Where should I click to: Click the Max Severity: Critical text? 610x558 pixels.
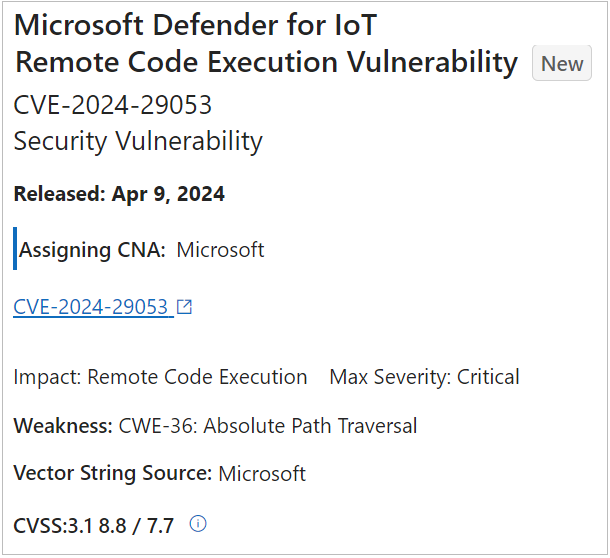pyautogui.click(x=424, y=377)
